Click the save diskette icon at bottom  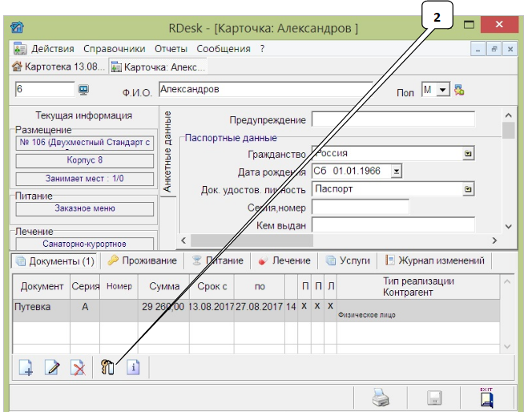coord(434,398)
